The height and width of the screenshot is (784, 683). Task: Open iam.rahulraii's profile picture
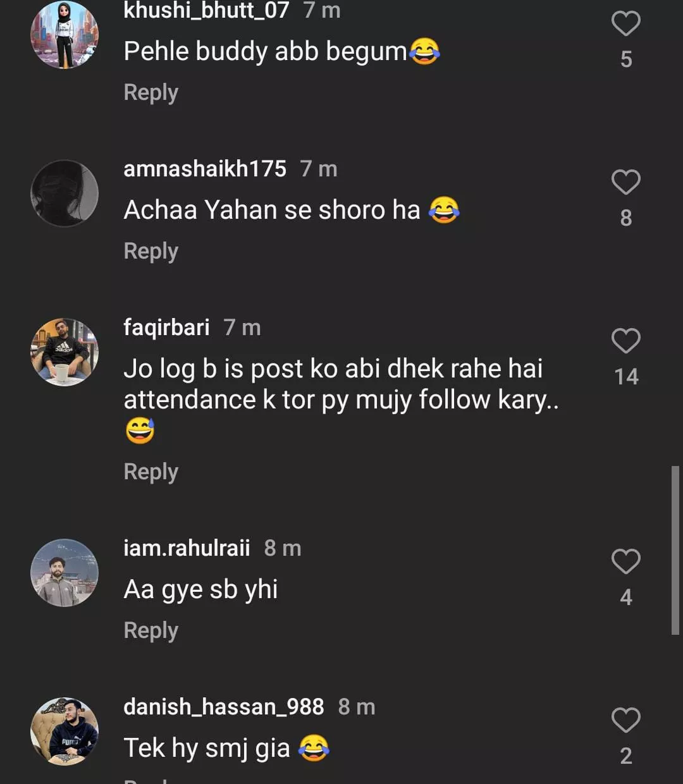65,573
